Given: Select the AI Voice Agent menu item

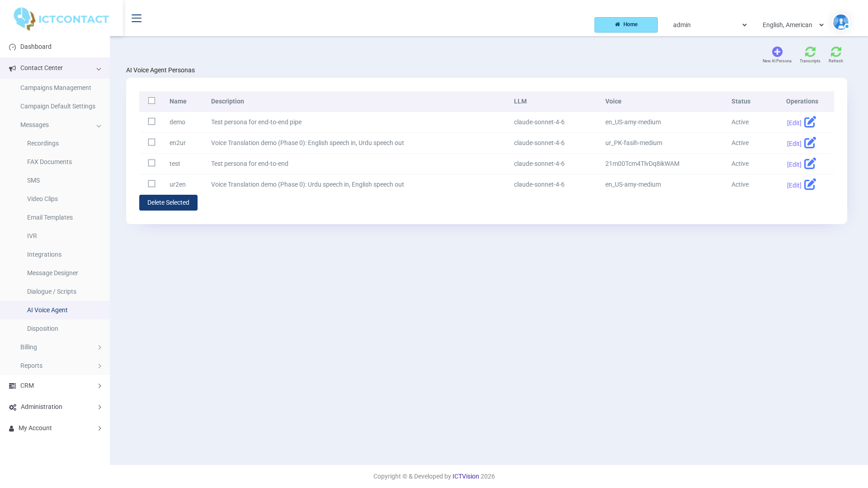Looking at the screenshot, I should point(55,310).
